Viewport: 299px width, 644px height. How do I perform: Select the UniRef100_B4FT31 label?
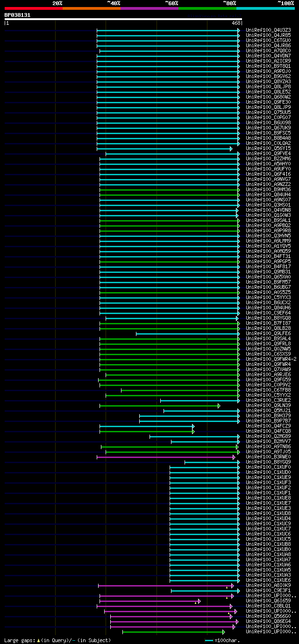(x=268, y=256)
